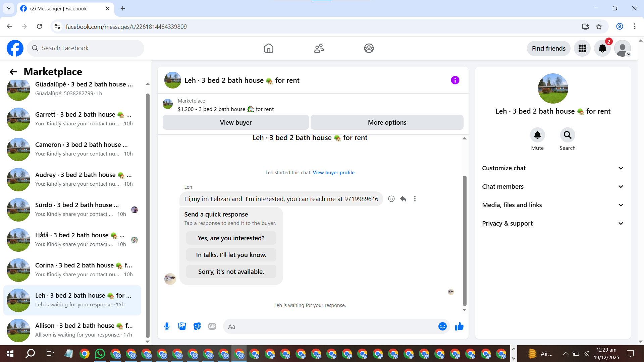This screenshot has width=644, height=362.
Task: Open the sticker picker icon
Action: pos(197,326)
